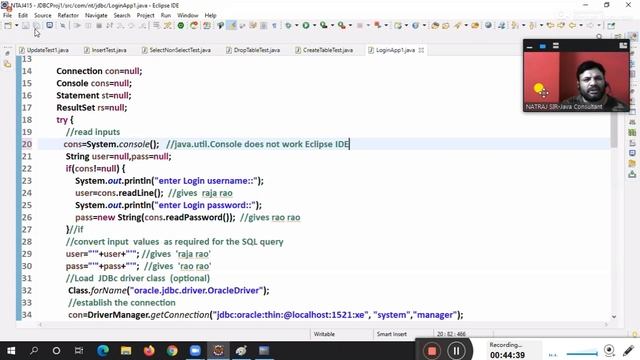The height and width of the screenshot is (360, 640).
Task: Click the Previous Annotation arrow icon
Action: pyautogui.click(x=533, y=25)
